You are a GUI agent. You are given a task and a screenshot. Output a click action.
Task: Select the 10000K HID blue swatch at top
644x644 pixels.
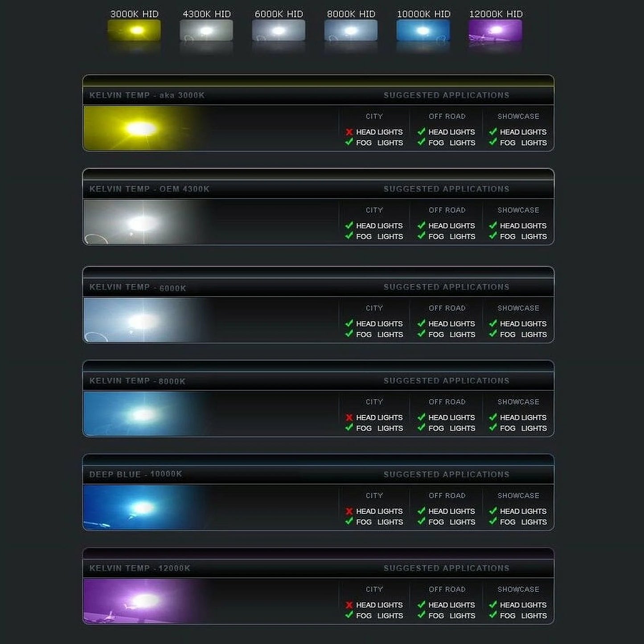(423, 30)
